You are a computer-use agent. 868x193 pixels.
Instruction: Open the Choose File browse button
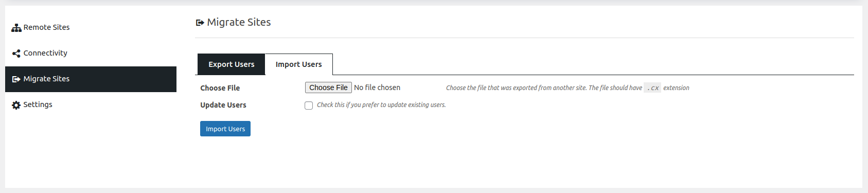[328, 87]
